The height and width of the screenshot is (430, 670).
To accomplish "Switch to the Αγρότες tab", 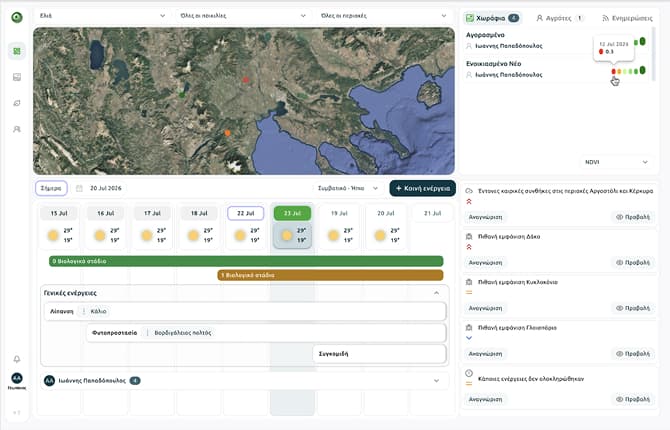I will click(559, 18).
